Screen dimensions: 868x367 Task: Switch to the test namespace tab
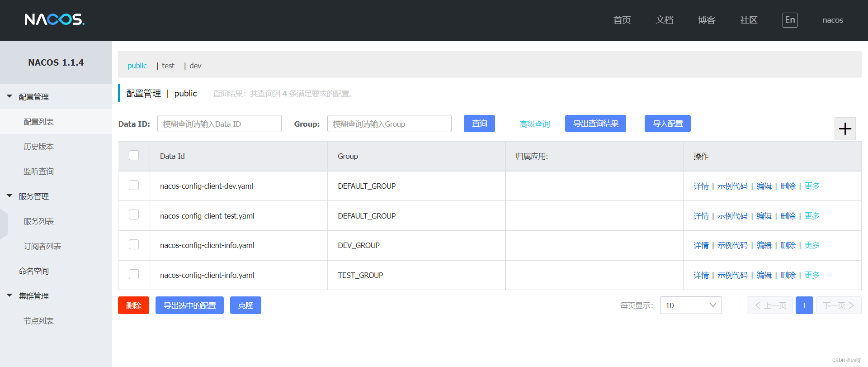[x=168, y=66]
